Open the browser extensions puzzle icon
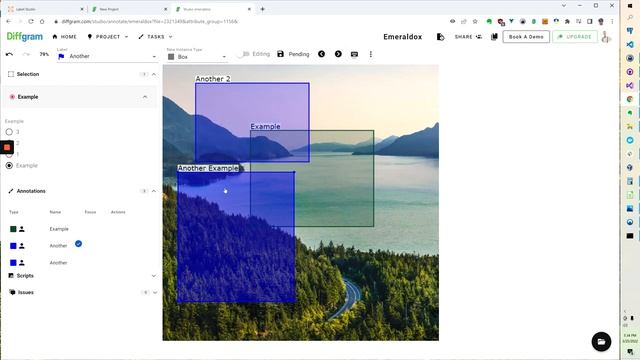Viewport: 640px width, 360px height. pos(567,21)
